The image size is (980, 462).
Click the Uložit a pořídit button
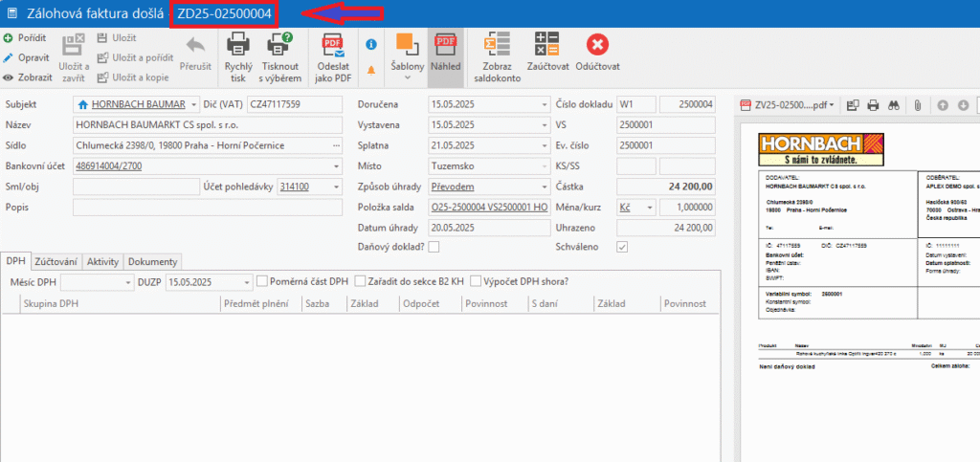[134, 57]
